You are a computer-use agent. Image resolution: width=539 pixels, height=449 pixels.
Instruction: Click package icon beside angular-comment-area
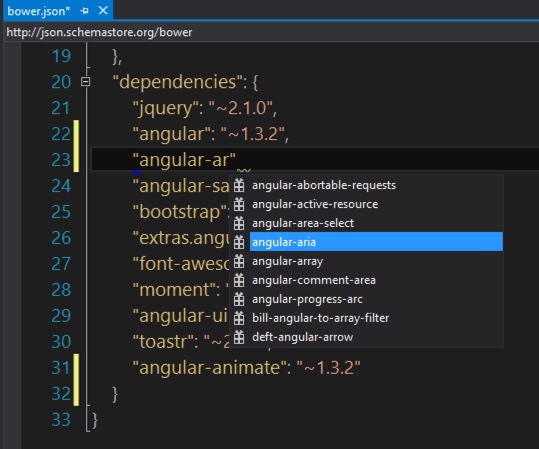coord(239,280)
